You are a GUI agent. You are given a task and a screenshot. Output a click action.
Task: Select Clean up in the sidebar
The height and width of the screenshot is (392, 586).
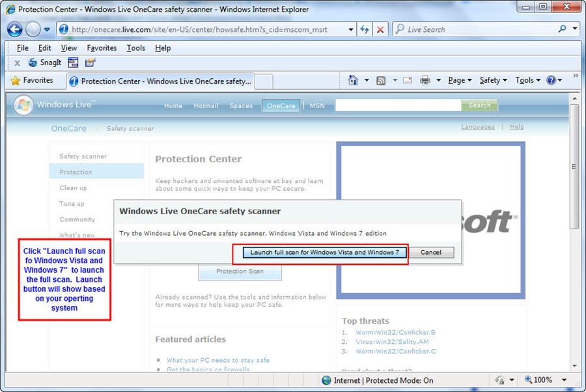pyautogui.click(x=73, y=188)
